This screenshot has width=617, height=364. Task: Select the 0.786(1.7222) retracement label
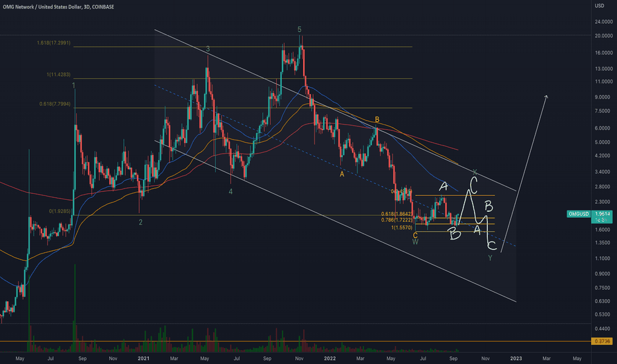pos(397,220)
